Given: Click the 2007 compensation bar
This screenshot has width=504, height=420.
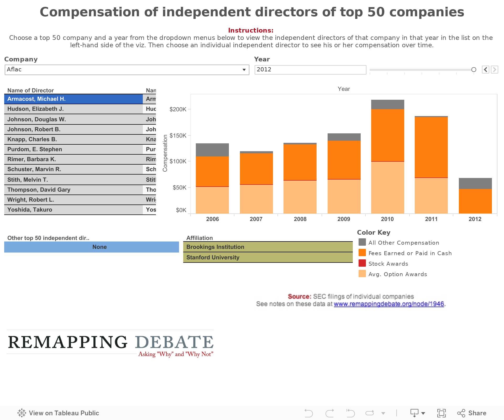Looking at the screenshot, I should [256, 182].
